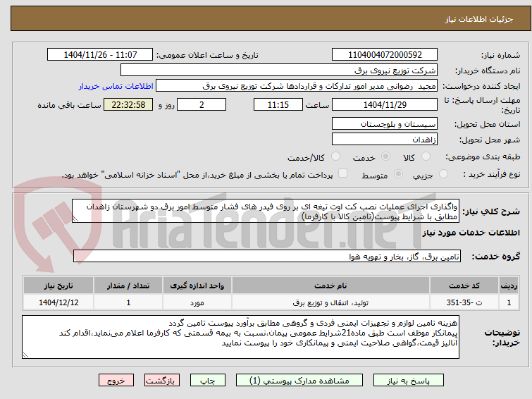Image resolution: width=532 pixels, height=399 pixels.
Task: Click the اطلاعات خدمات مورد نیاز heading
Action: tap(471, 233)
